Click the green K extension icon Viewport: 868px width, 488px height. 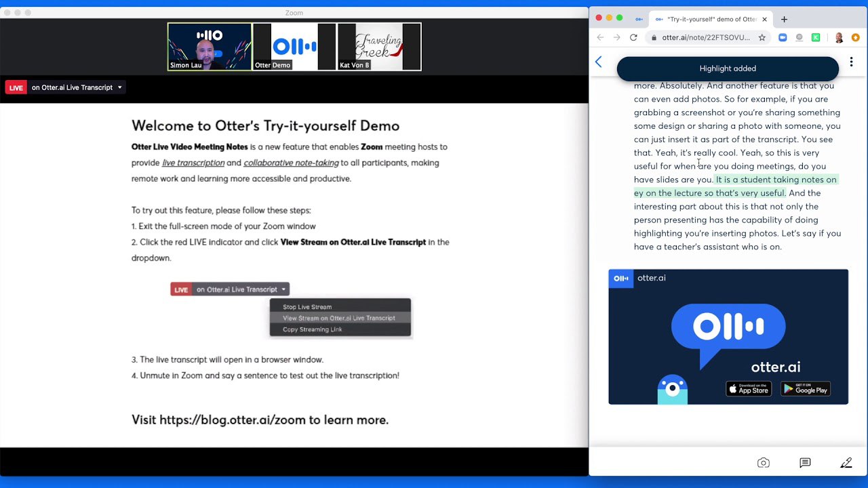[x=816, y=37]
